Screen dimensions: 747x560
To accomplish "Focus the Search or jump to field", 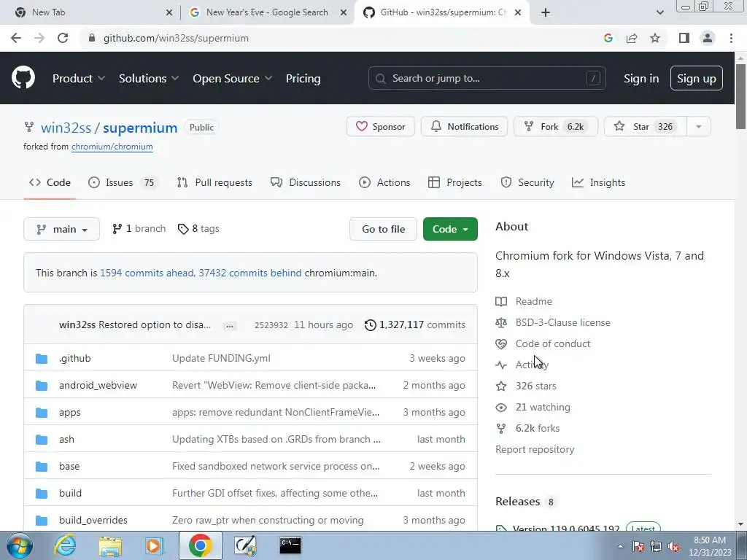I will 487,79.
